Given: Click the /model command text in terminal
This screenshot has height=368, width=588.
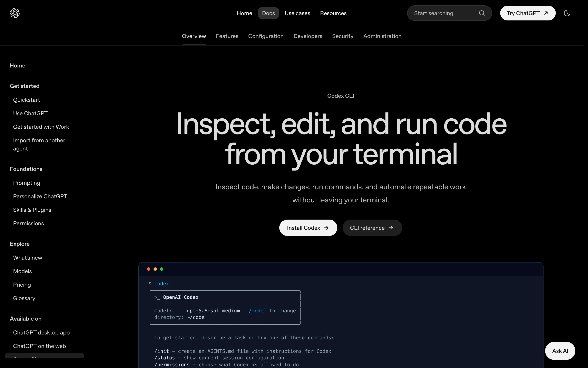Looking at the screenshot, I should point(257,311).
